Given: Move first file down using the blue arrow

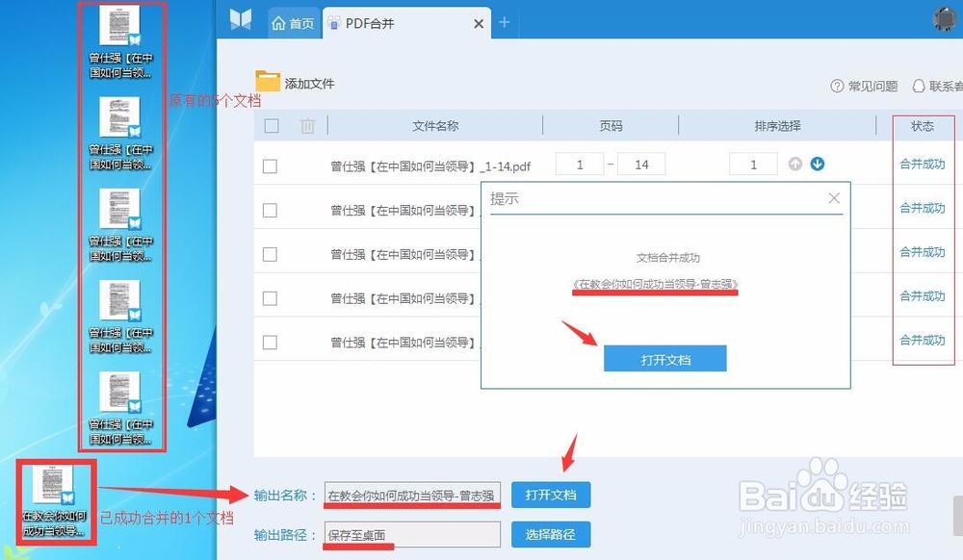Looking at the screenshot, I should coord(816,164).
